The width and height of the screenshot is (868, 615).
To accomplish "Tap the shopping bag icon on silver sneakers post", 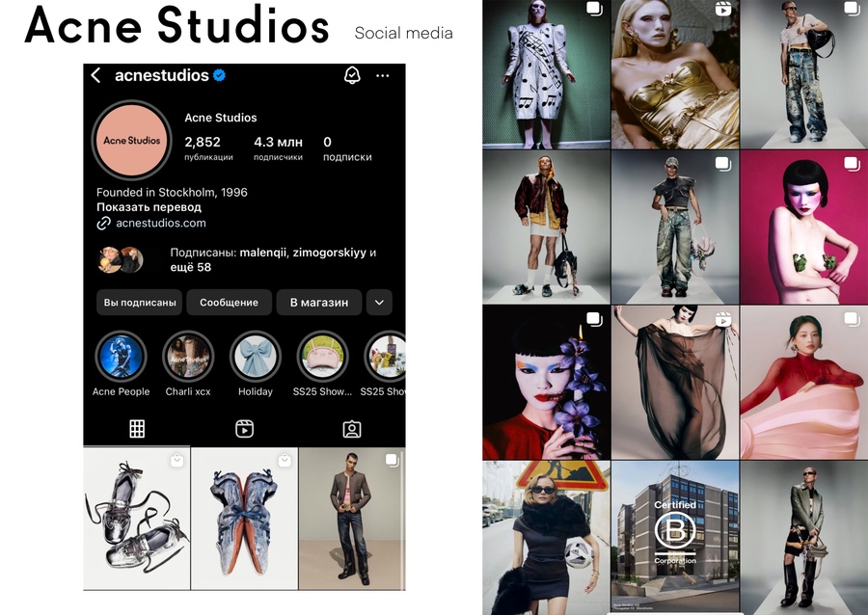I will click(176, 460).
